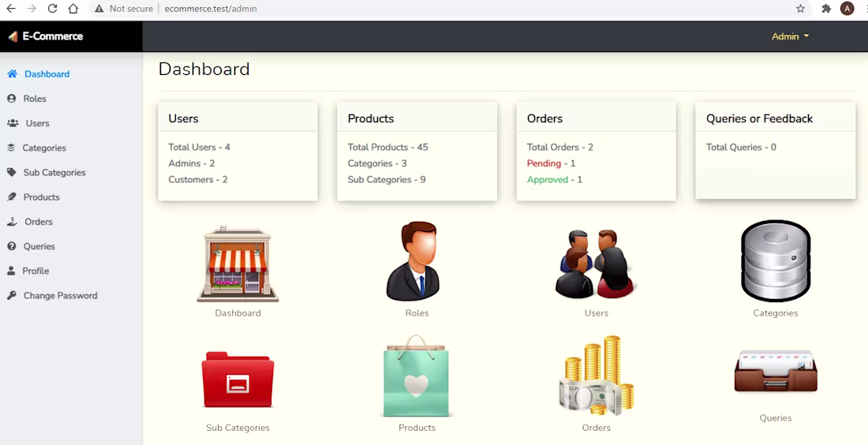The image size is (868, 445).
Task: Click the Users group icon in the sidebar
Action: coord(13,123)
